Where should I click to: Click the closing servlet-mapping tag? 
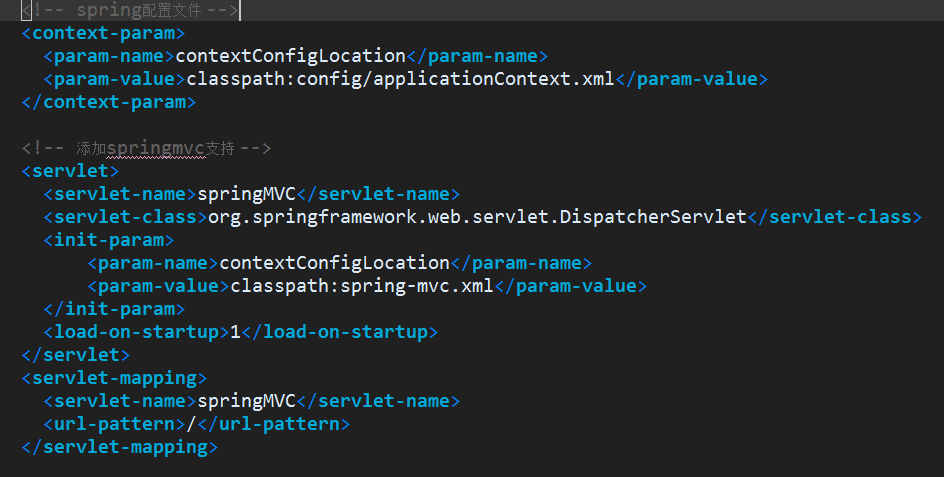point(119,447)
